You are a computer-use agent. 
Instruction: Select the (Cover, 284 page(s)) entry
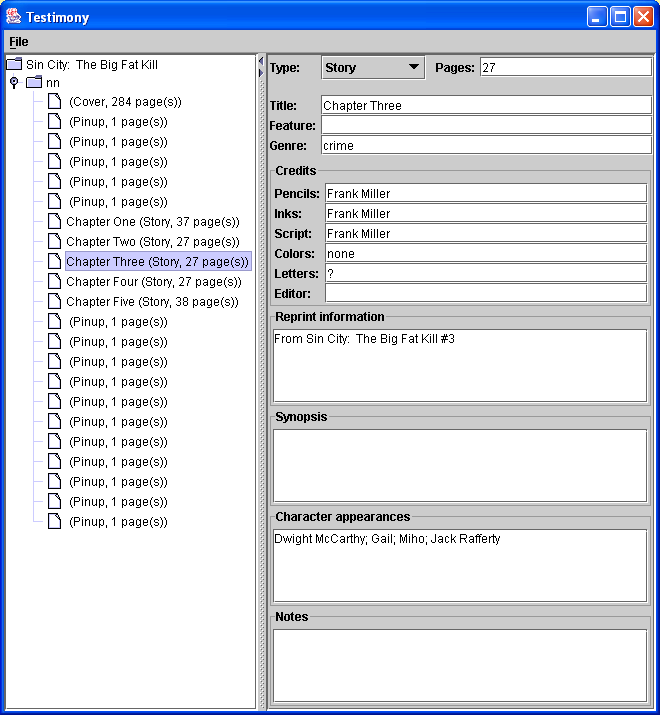pyautogui.click(x=125, y=102)
